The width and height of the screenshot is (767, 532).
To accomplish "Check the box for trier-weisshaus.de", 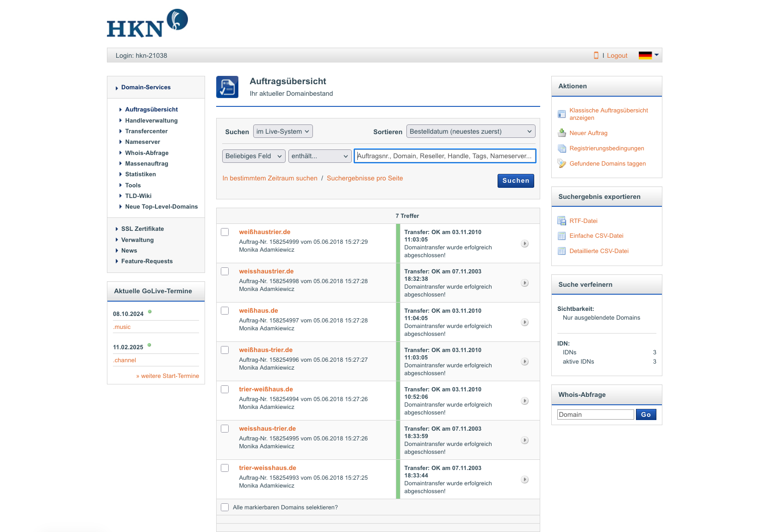I will 225,468.
